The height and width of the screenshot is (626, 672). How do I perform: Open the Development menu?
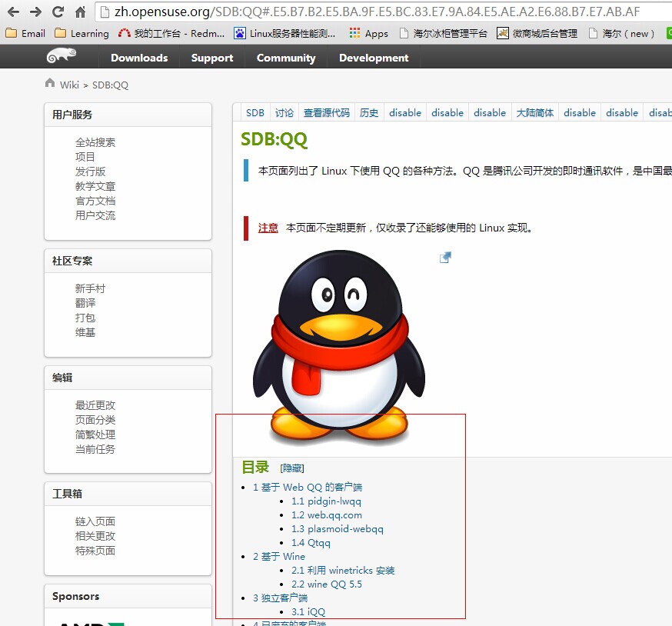374,58
